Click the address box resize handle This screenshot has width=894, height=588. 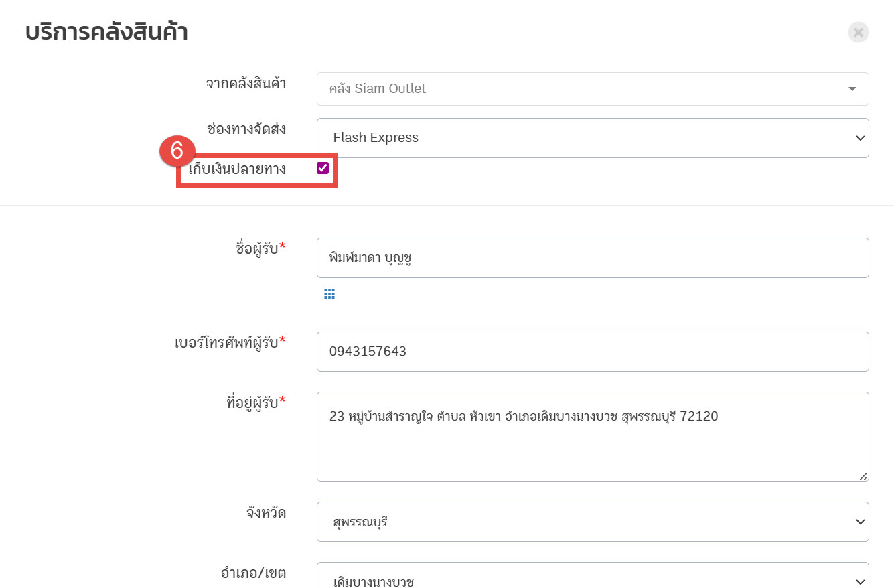863,475
